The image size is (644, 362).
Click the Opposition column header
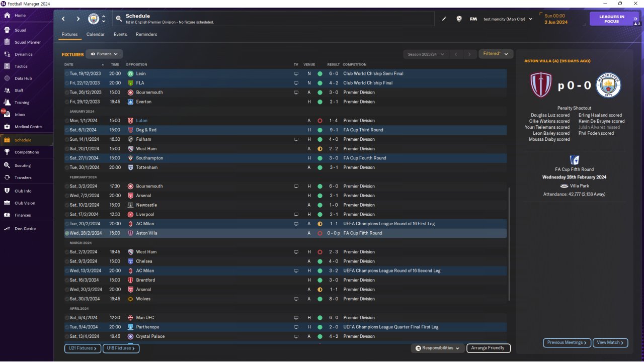point(136,64)
